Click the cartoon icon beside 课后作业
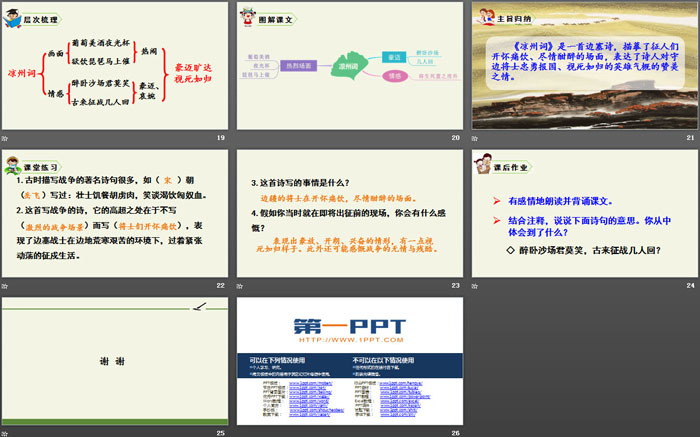The width and height of the screenshot is (700, 437). 482,166
